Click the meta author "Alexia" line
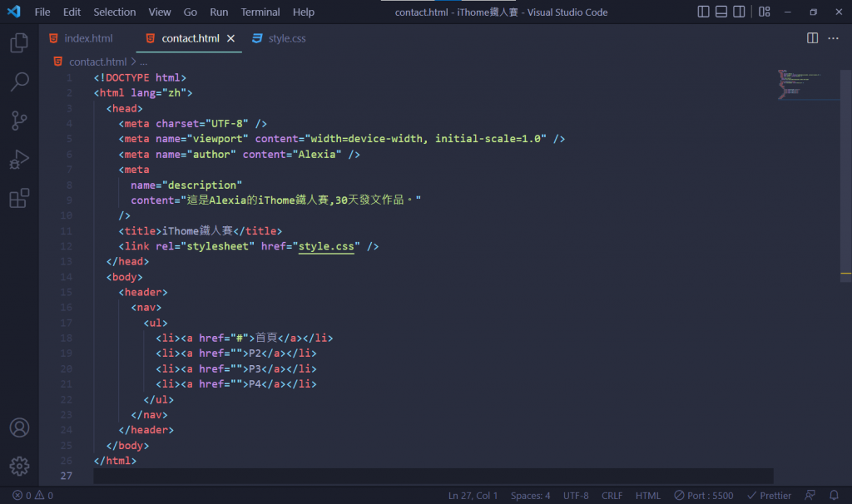852x504 pixels. [239, 155]
